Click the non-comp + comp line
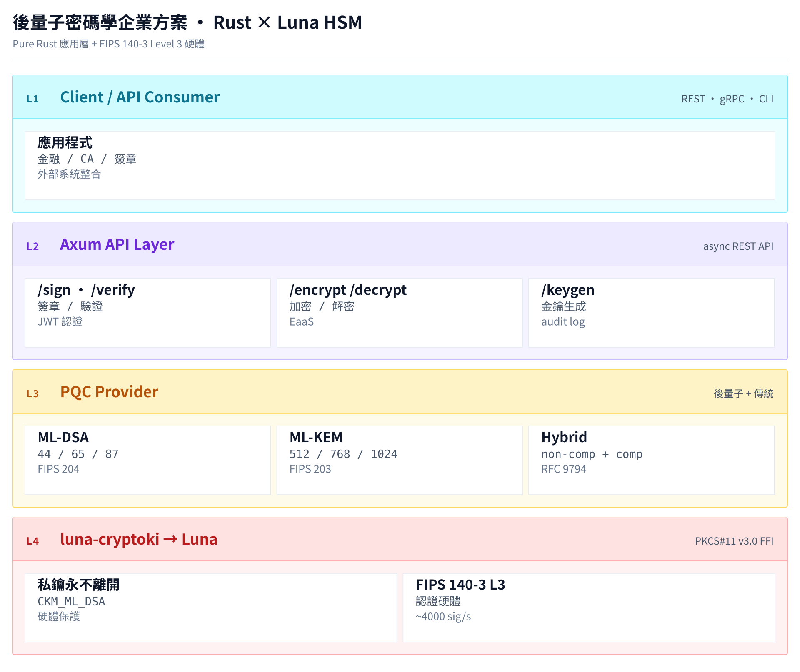Screen dimensions: 800x672 pyautogui.click(x=592, y=454)
